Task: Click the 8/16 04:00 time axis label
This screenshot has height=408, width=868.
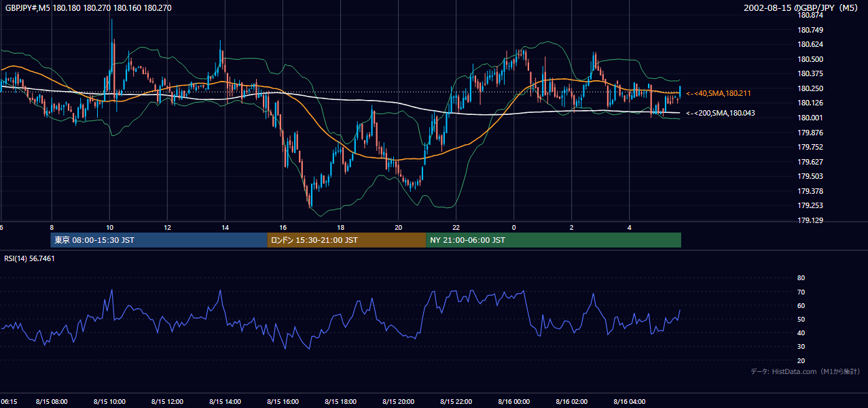Action: 630,402
